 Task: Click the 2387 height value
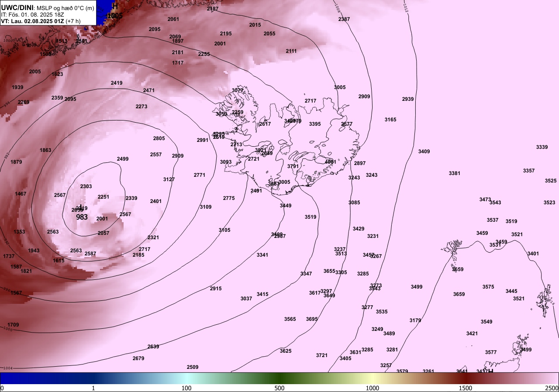344,19
